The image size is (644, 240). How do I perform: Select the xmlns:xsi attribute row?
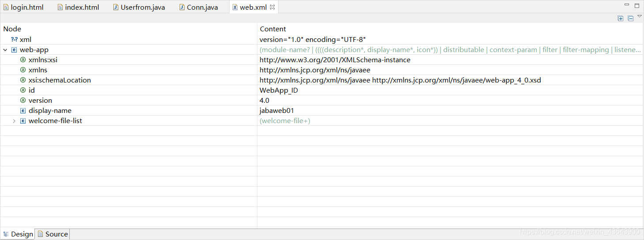[x=321, y=60]
